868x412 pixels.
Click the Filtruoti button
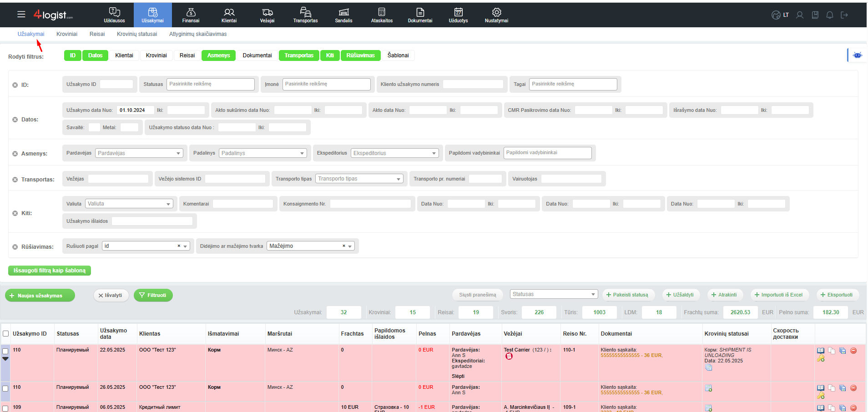(x=153, y=295)
